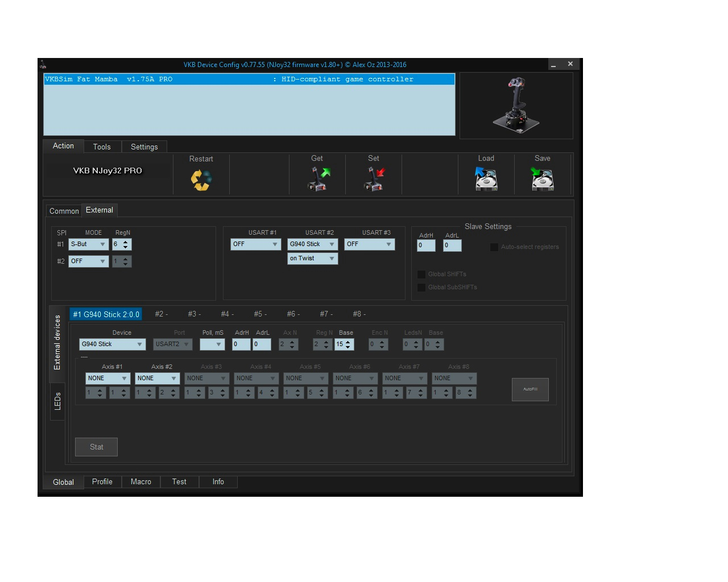Click the app icon in title bar
This screenshot has width=728, height=582.
click(43, 65)
